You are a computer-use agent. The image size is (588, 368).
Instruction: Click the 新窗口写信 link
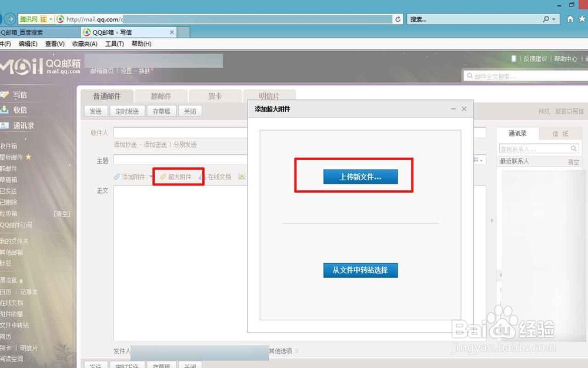tap(569, 111)
